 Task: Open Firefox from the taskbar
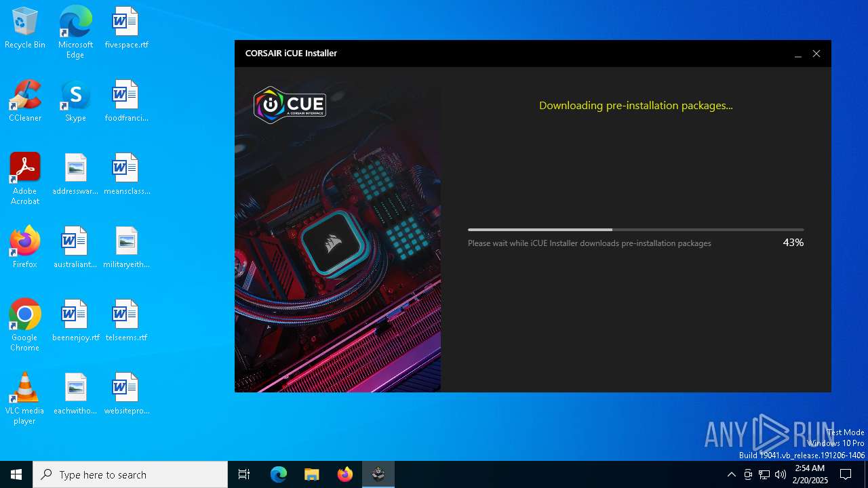pyautogui.click(x=345, y=474)
